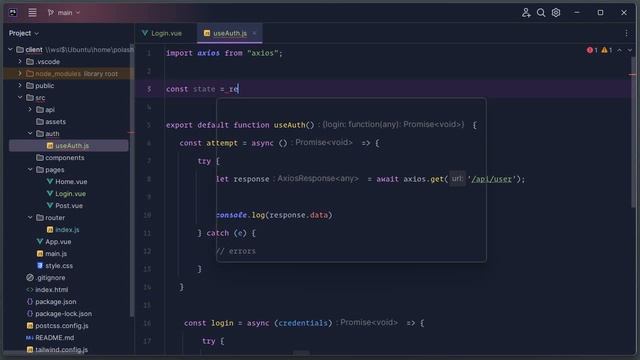Open the IDE main hamburger menu
This screenshot has width=640, height=360.
pos(32,13)
